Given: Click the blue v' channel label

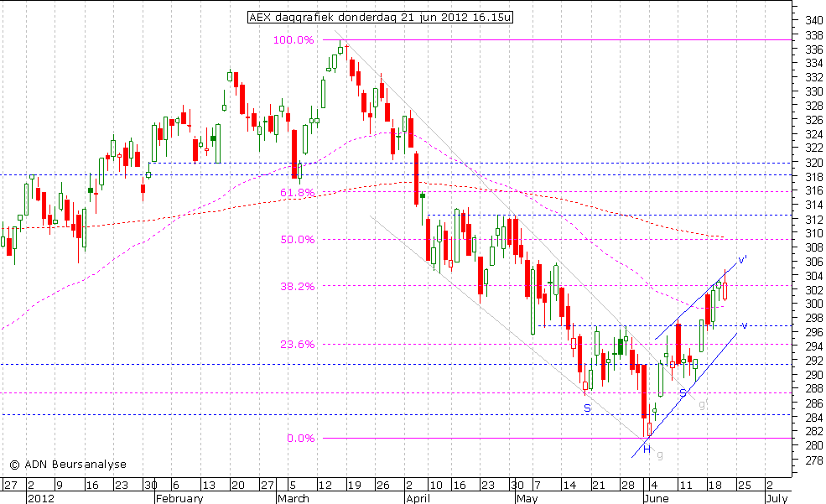Looking at the screenshot, I should 742,260.
